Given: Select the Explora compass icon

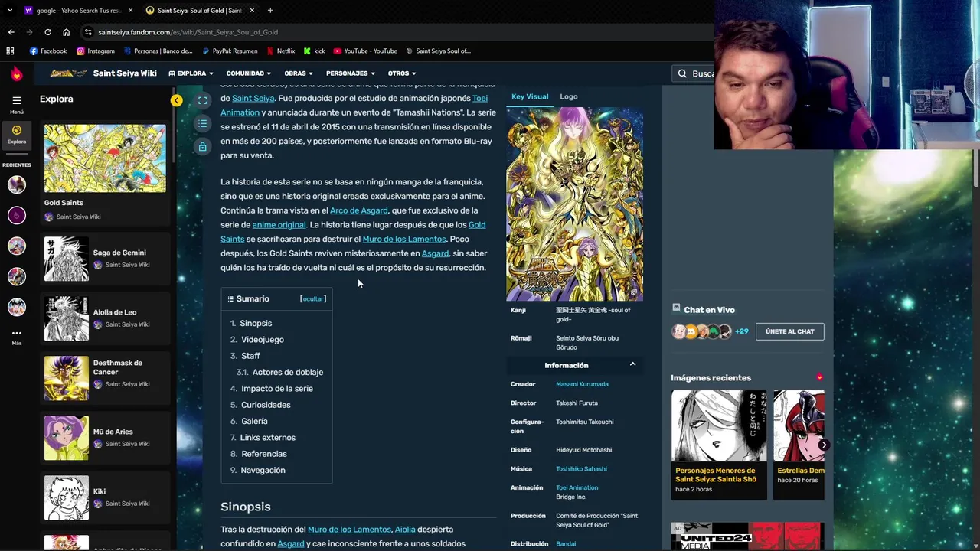Looking at the screenshot, I should tap(17, 130).
